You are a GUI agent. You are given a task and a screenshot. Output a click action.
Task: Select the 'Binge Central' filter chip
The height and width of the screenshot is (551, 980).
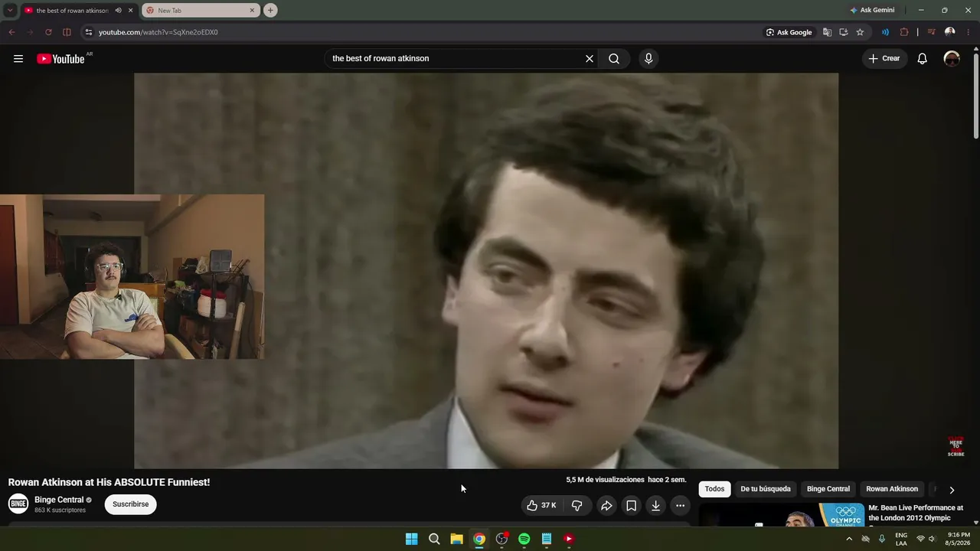pos(828,489)
